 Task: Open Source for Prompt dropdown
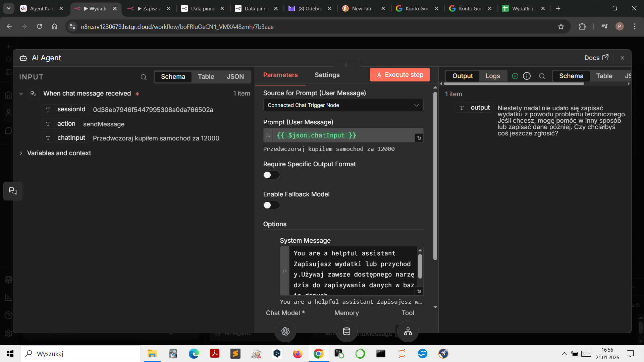tap(343, 105)
